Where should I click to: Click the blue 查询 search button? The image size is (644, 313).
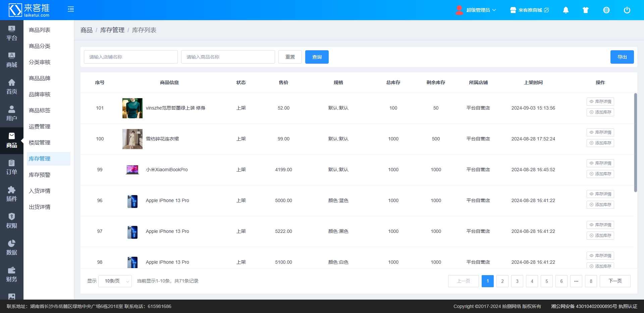pos(317,57)
